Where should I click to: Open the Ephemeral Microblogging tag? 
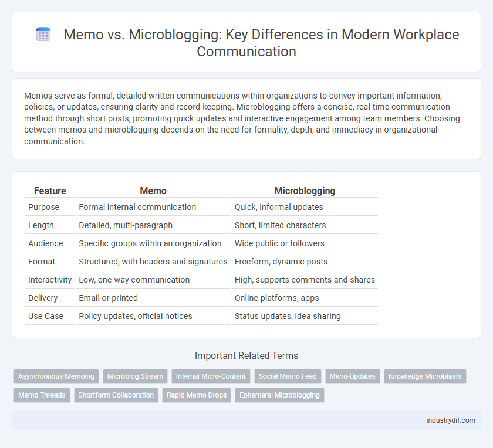click(279, 395)
